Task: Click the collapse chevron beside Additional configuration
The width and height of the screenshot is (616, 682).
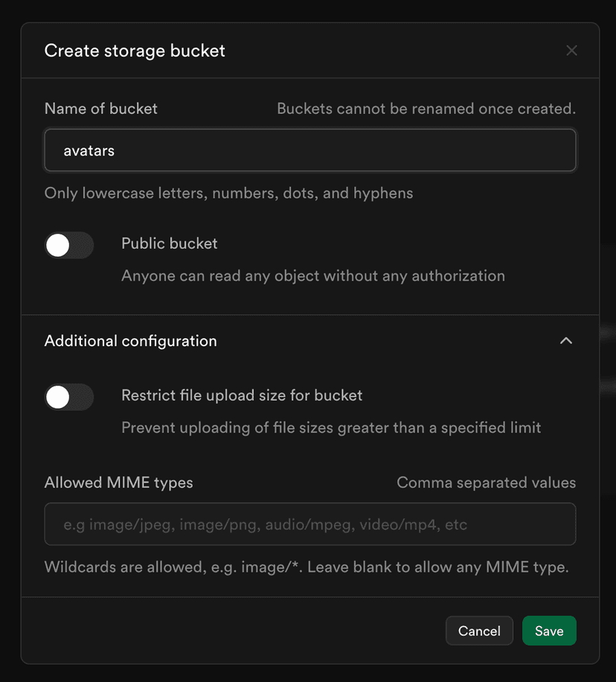Action: [x=566, y=340]
